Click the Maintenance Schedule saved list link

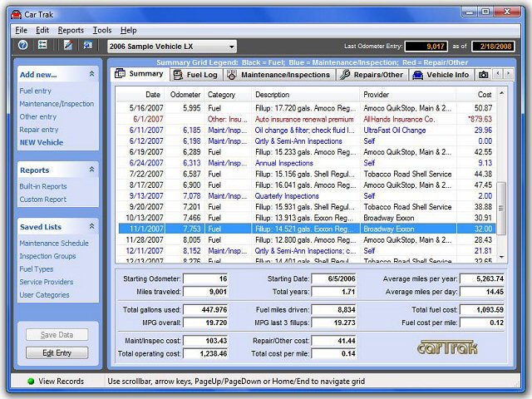click(54, 244)
